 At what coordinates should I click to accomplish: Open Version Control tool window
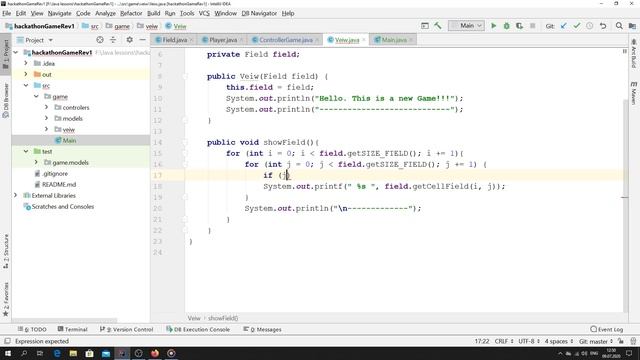(x=127, y=329)
